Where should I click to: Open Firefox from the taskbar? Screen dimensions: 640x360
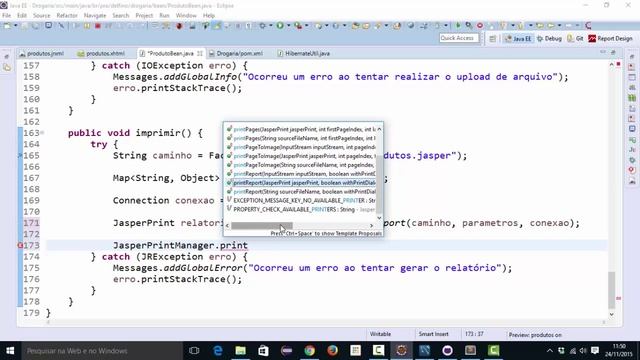pyautogui.click(x=332, y=351)
